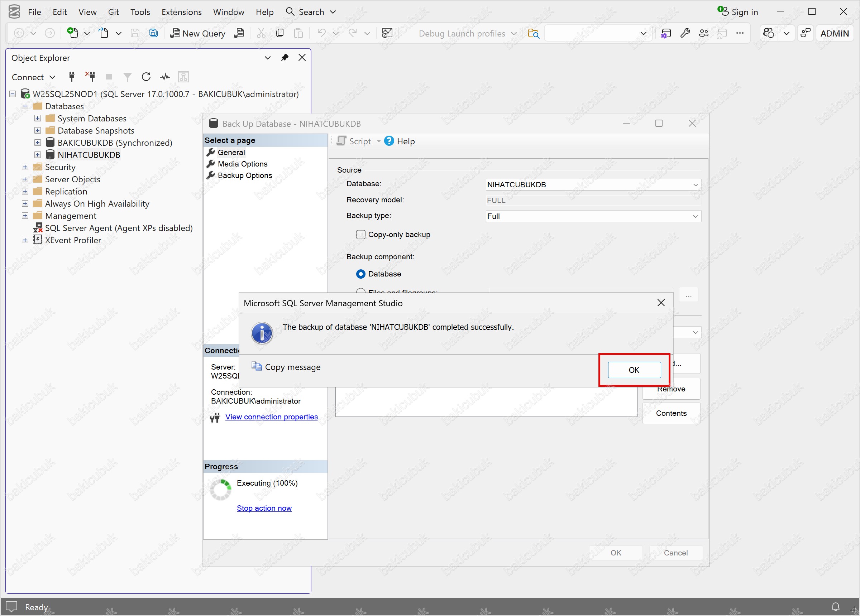Pin the Object Explorer panel
Screen dimensions: 860x616
pos(285,58)
